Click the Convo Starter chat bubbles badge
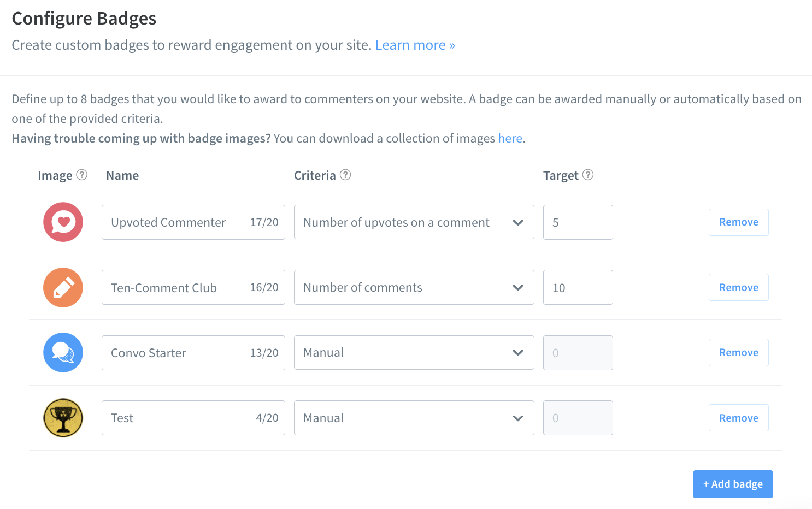The image size is (812, 509). pyautogui.click(x=63, y=353)
